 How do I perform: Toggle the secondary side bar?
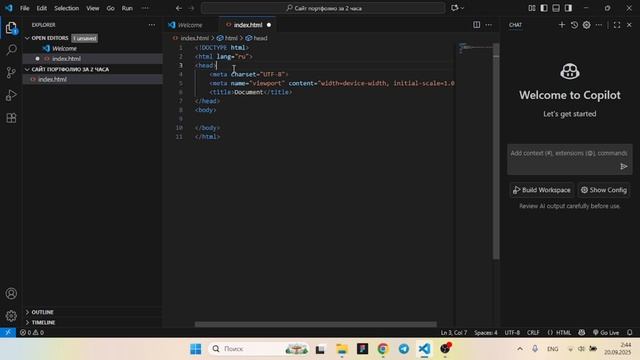point(568,8)
